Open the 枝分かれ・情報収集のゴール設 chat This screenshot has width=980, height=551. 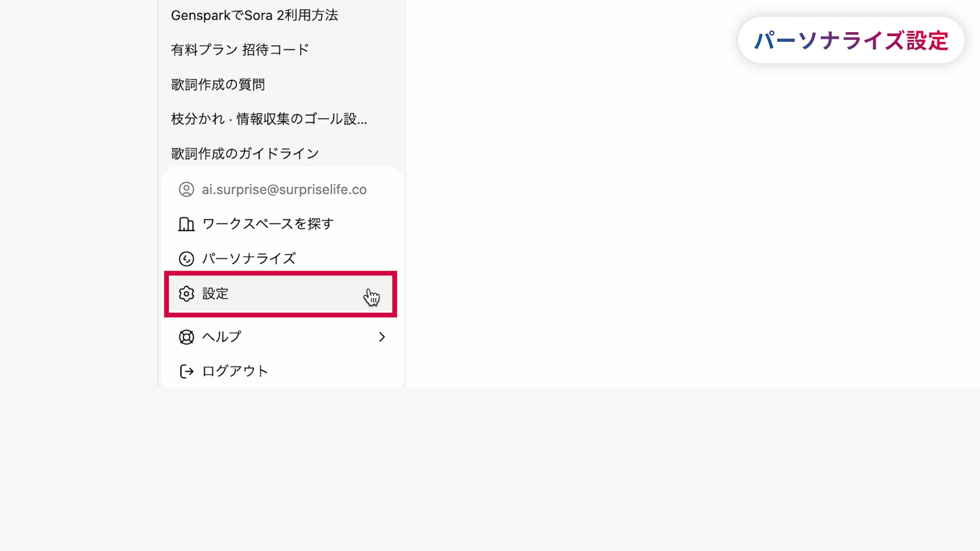[268, 119]
